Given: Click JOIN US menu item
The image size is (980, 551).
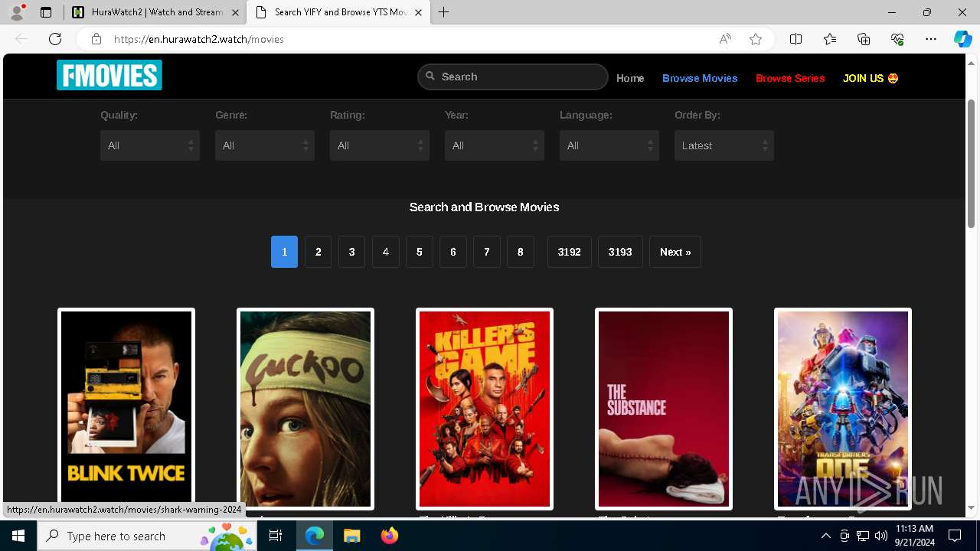Looking at the screenshot, I should pos(871,78).
